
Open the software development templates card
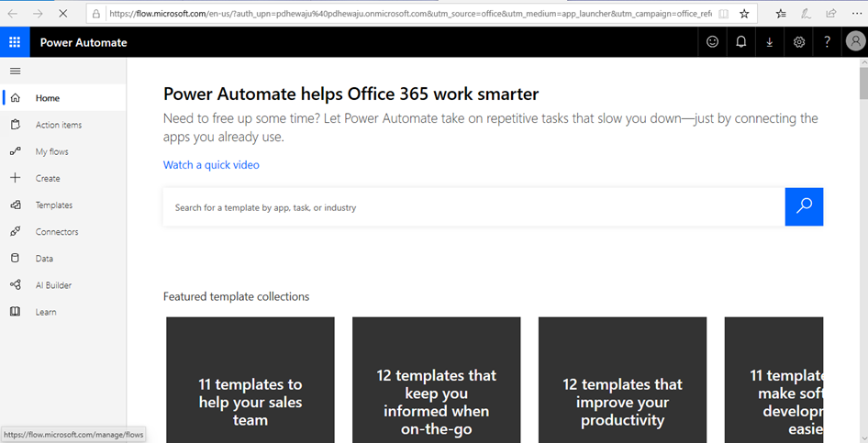(773, 380)
